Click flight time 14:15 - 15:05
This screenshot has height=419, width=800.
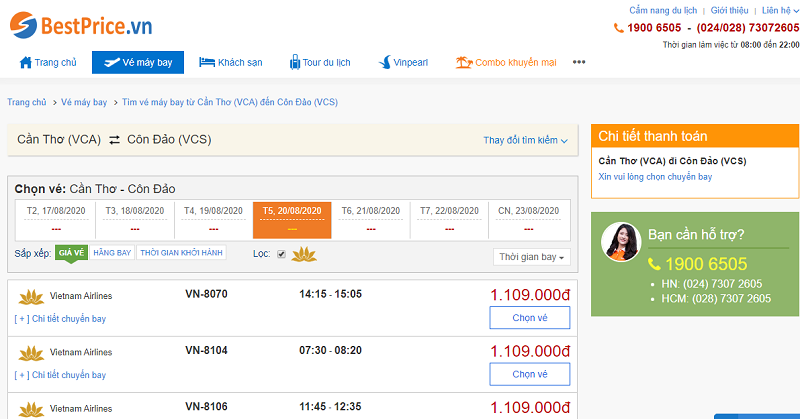coord(331,294)
